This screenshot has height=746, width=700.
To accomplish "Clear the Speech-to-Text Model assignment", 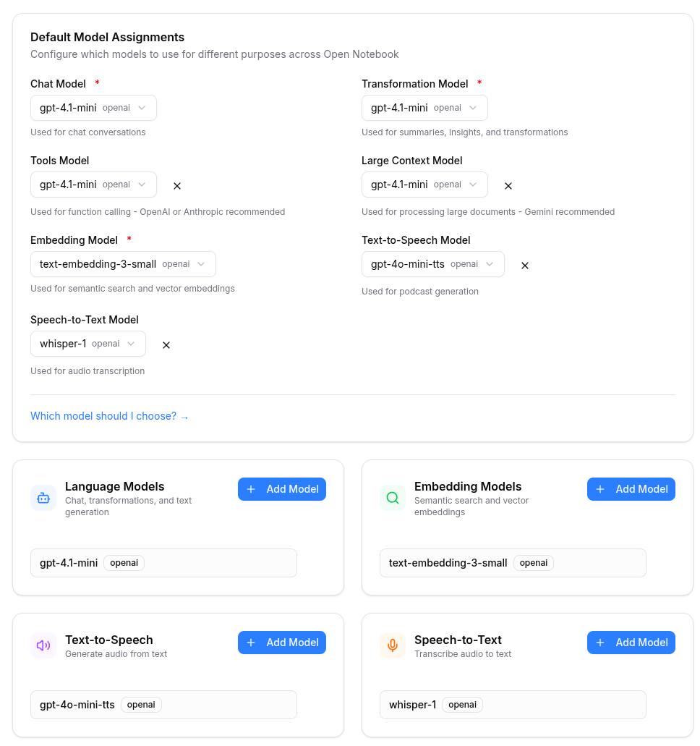I will coord(166,345).
